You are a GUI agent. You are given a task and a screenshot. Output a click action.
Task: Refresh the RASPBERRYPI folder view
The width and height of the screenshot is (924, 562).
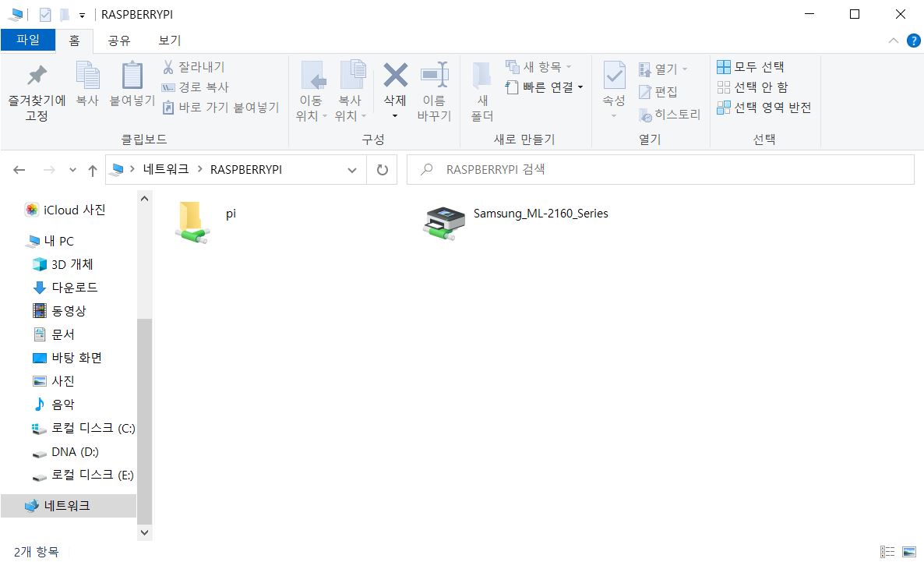click(383, 170)
